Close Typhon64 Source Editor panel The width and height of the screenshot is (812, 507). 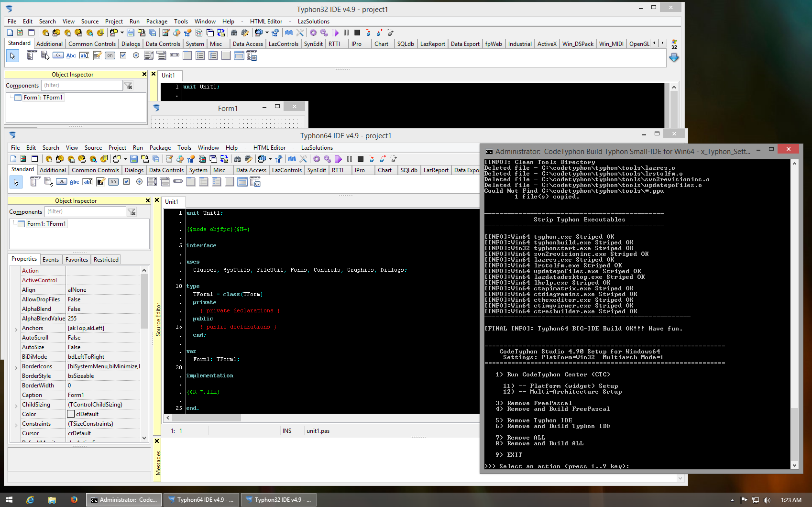pos(156,200)
